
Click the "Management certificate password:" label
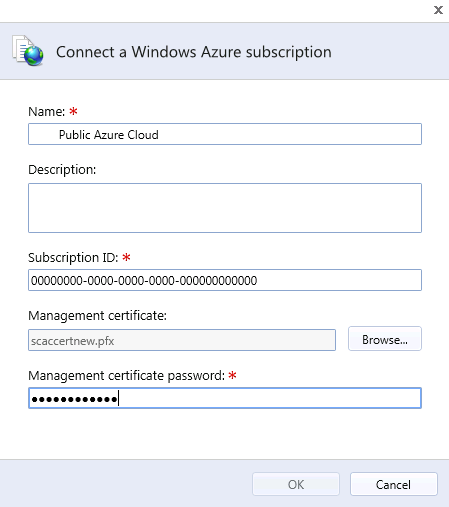127,376
